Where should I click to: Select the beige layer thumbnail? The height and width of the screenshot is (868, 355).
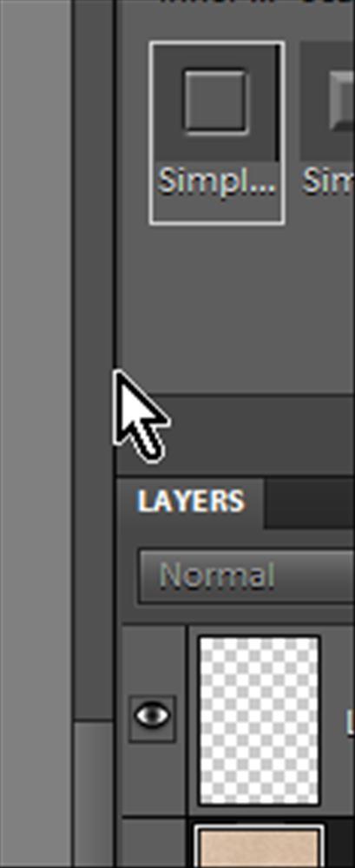click(260, 845)
